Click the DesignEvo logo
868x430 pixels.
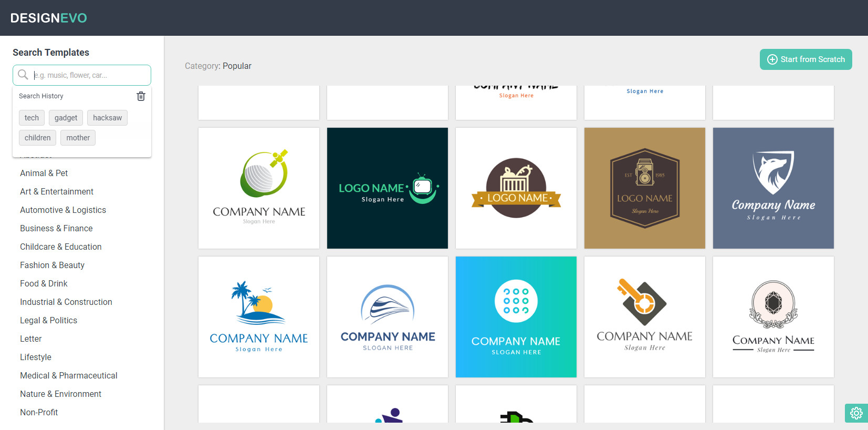[49, 18]
